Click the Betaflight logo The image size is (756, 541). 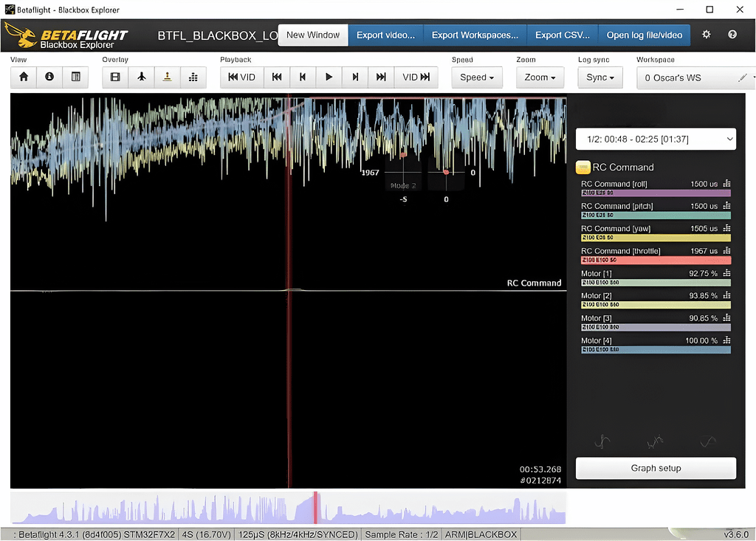[x=66, y=37]
